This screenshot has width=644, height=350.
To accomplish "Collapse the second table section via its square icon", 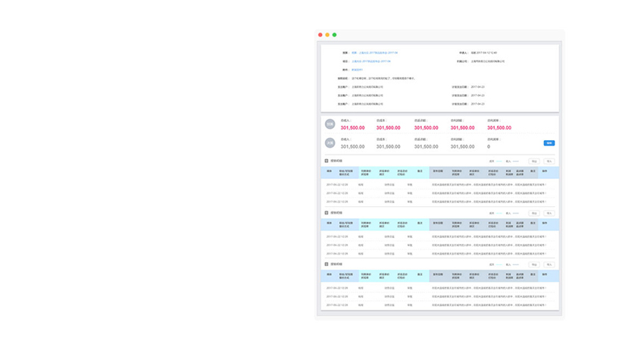I will click(327, 213).
